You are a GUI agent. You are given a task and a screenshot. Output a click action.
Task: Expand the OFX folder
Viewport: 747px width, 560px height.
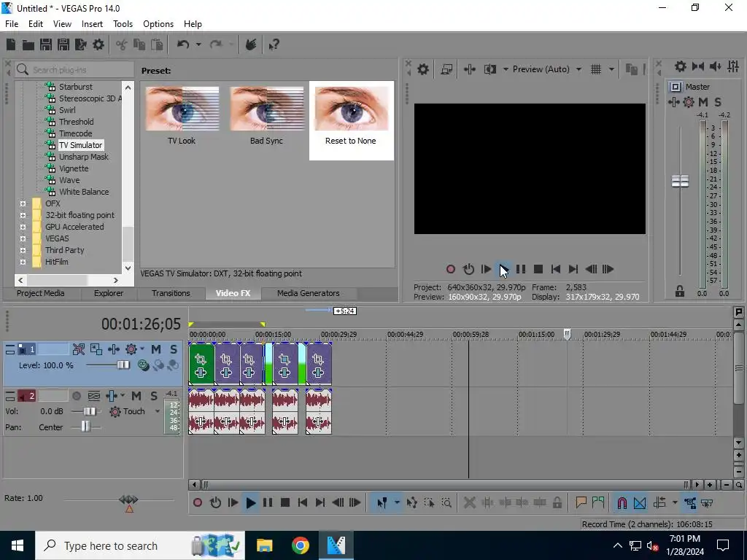coord(23,204)
